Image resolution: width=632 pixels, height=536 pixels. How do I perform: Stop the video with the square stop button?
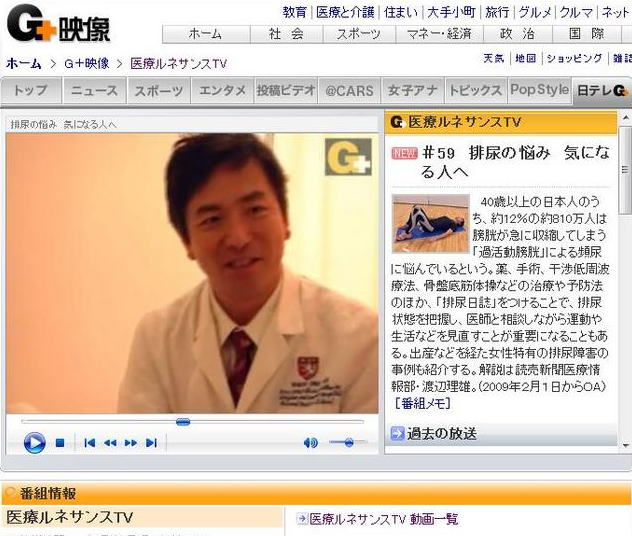point(60,443)
